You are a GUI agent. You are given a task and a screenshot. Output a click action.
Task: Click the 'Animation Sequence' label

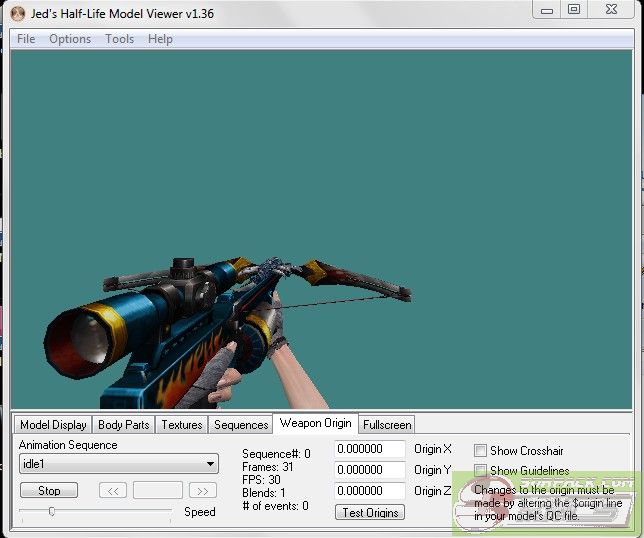click(x=68, y=445)
